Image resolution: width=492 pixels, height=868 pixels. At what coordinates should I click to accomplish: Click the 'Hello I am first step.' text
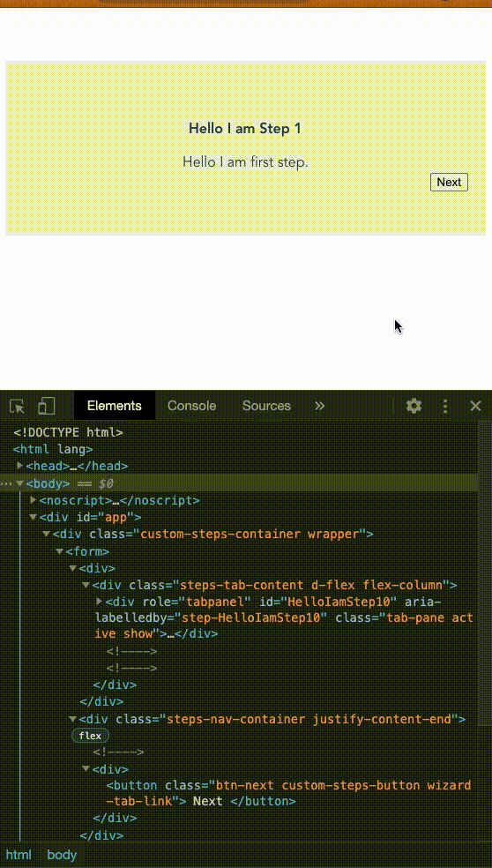coord(245,162)
